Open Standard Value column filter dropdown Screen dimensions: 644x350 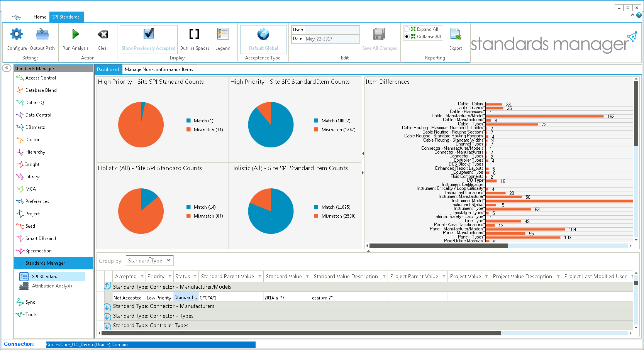tap(307, 277)
